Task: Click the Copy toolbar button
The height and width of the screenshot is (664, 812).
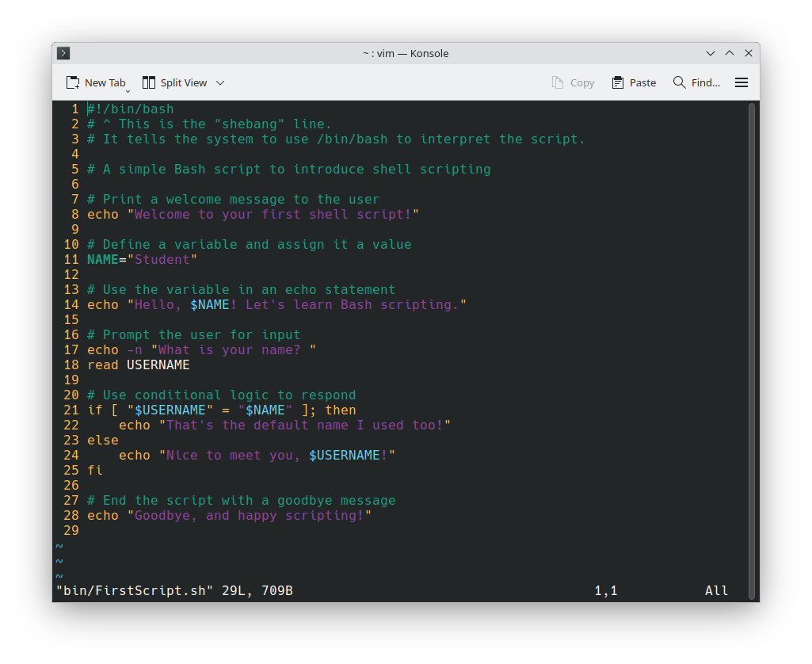Action: 573,82
